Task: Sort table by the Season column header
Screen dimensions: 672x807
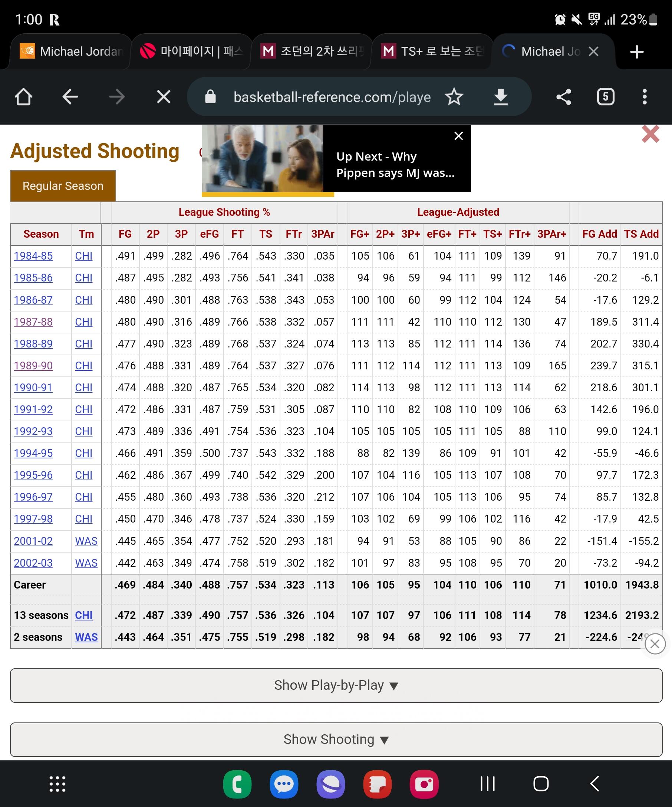Action: coord(41,234)
